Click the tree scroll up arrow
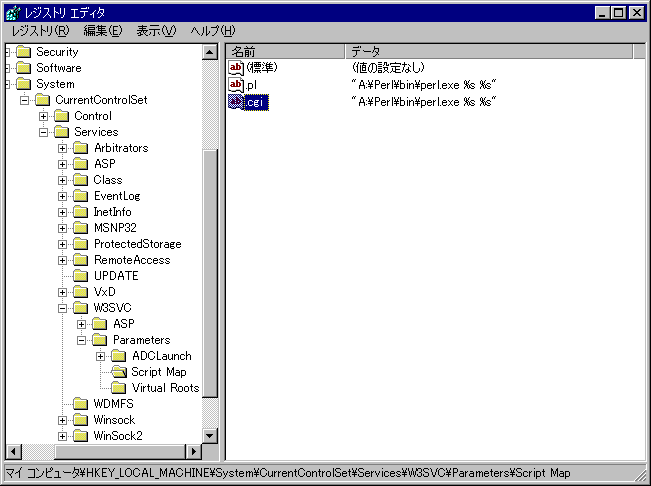 pyautogui.click(x=210, y=52)
